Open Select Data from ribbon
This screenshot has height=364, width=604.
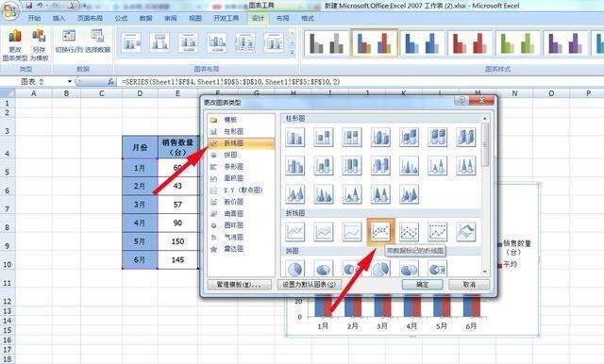[x=97, y=41]
